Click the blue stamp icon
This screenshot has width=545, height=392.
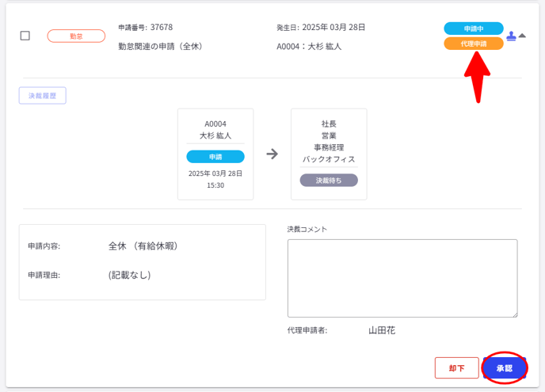tap(511, 36)
